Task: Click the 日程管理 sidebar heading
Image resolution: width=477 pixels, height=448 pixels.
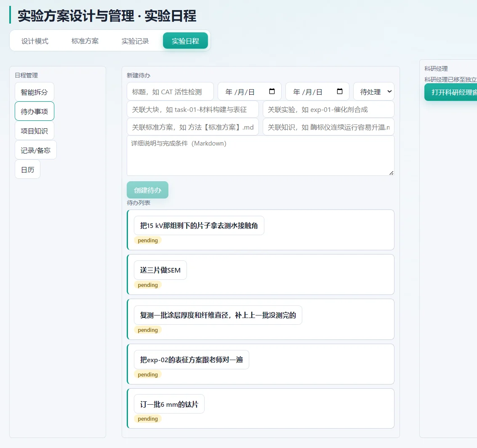Action: tap(27, 75)
